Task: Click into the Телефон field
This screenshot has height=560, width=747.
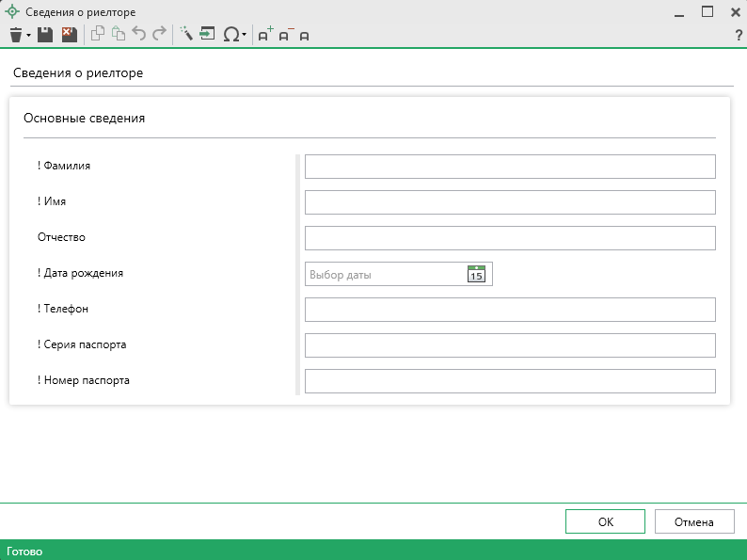Action: (x=510, y=310)
